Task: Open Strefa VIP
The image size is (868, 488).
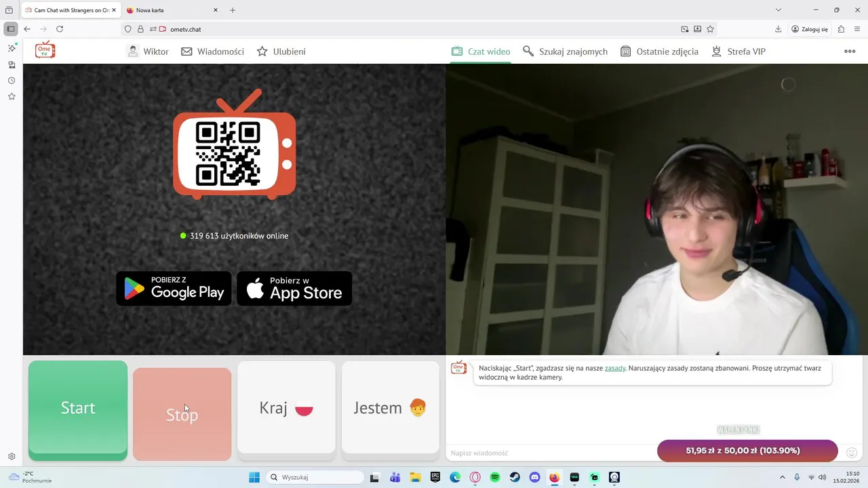Action: [738, 52]
